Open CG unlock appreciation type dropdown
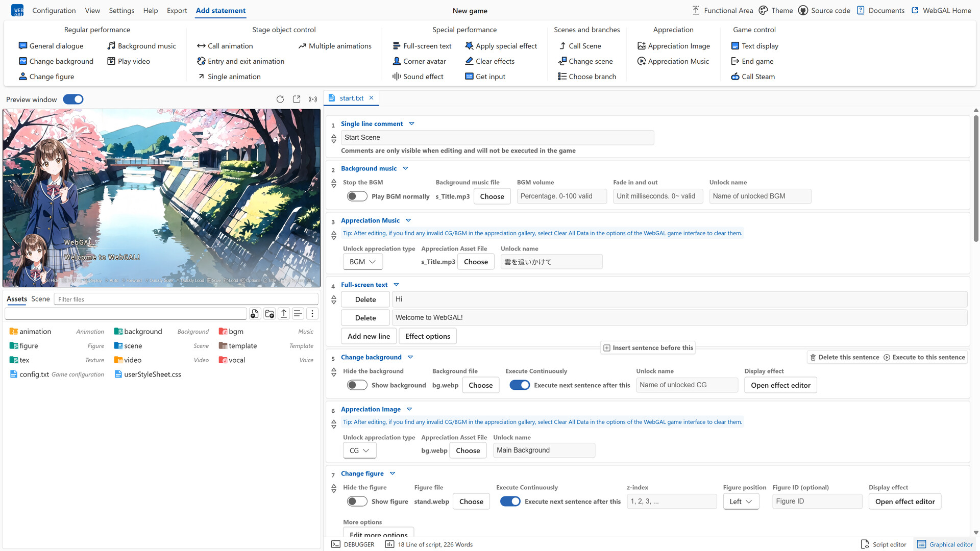 tap(359, 450)
